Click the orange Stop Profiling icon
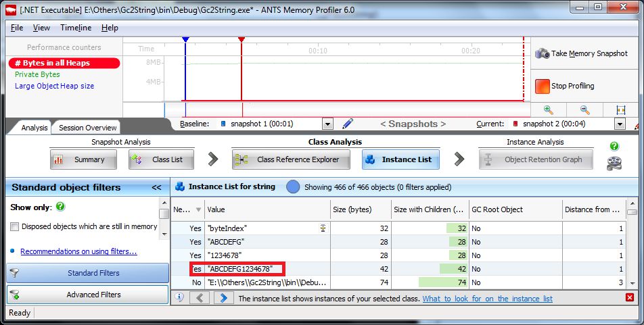 542,86
